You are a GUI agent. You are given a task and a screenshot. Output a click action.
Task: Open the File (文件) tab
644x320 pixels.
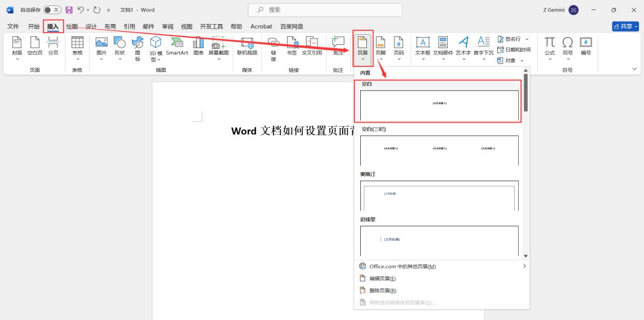(13, 26)
